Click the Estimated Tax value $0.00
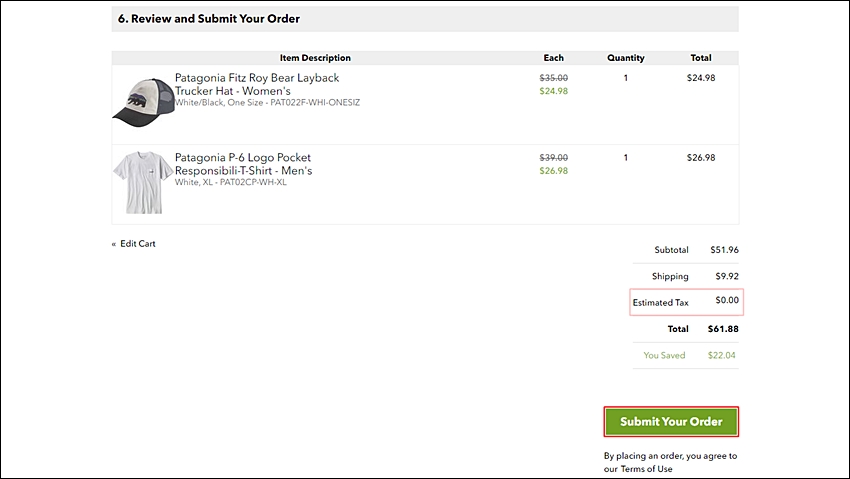This screenshot has height=479, width=850. (727, 300)
